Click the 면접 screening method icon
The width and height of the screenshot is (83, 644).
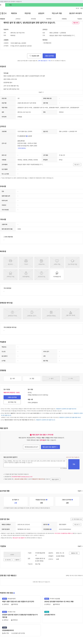click(32, 378)
